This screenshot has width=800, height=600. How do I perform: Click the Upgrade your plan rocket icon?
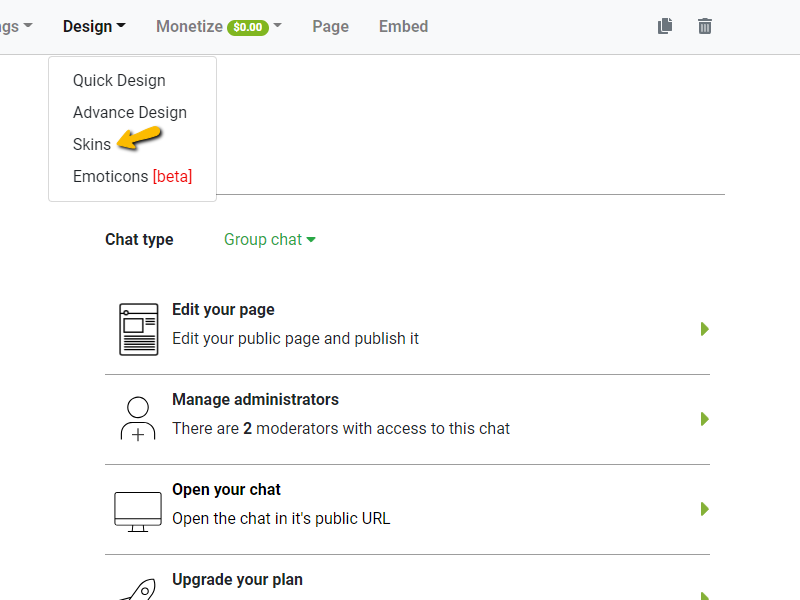click(138, 588)
